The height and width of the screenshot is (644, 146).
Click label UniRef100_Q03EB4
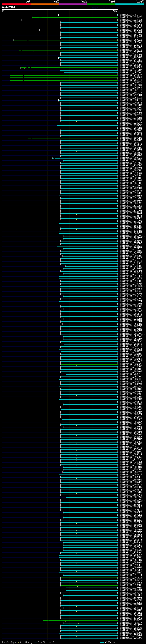tap(131, 196)
